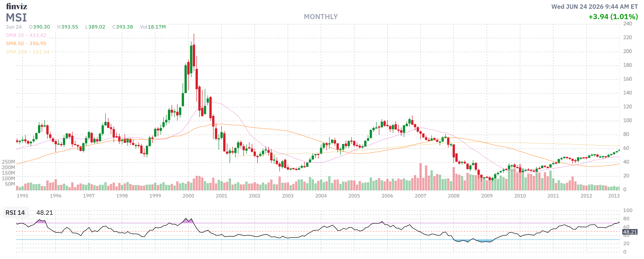Click the 2013 year axis label
This screenshot has height=259, width=644.
(614, 196)
